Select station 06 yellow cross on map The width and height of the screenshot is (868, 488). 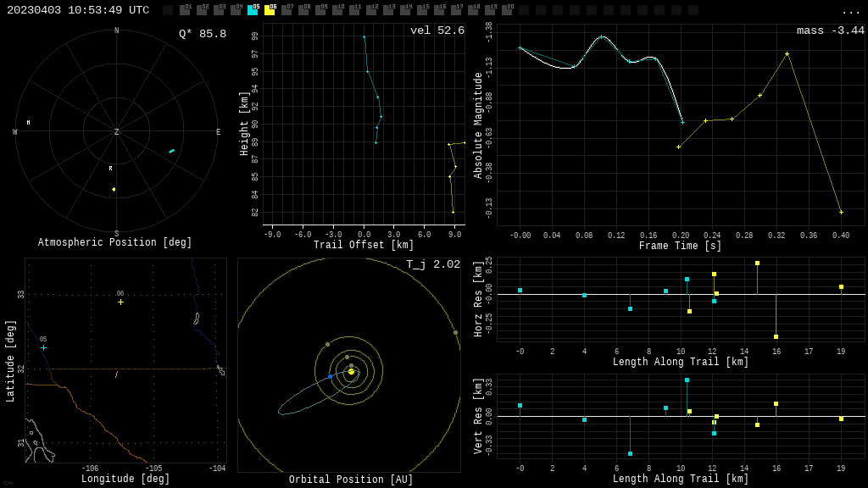120,302
